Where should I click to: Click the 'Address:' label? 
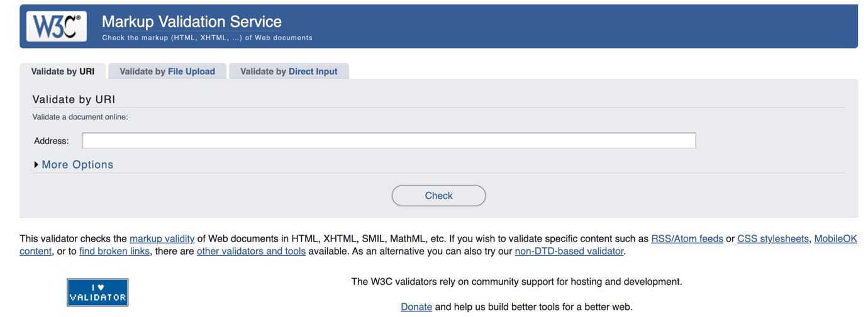pos(52,141)
